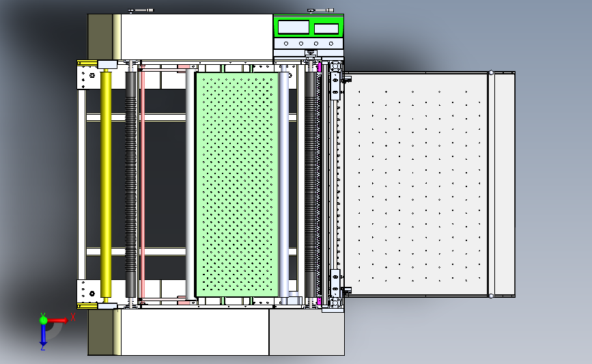Select the larger left display window on green panel
The width and height of the screenshot is (592, 364).
294,27
